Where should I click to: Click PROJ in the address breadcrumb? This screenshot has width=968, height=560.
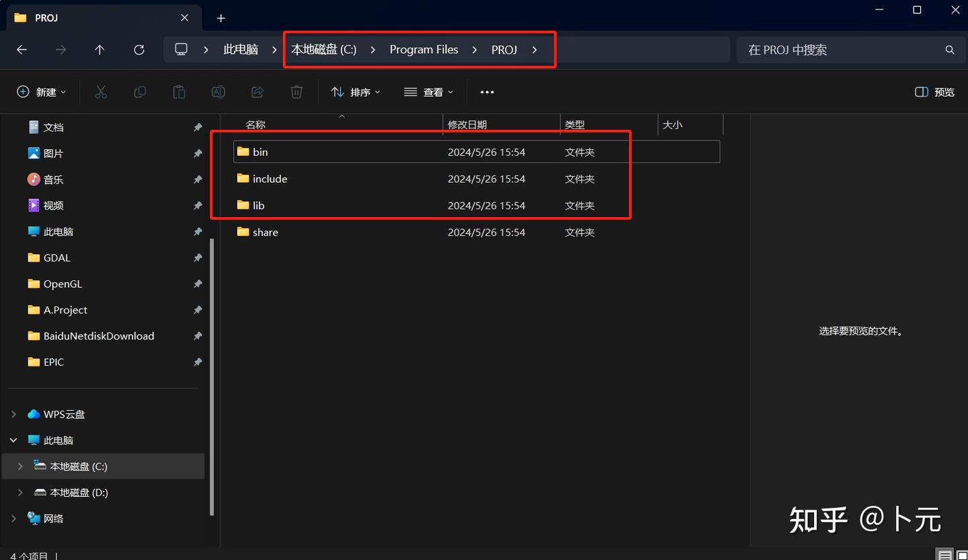[504, 50]
